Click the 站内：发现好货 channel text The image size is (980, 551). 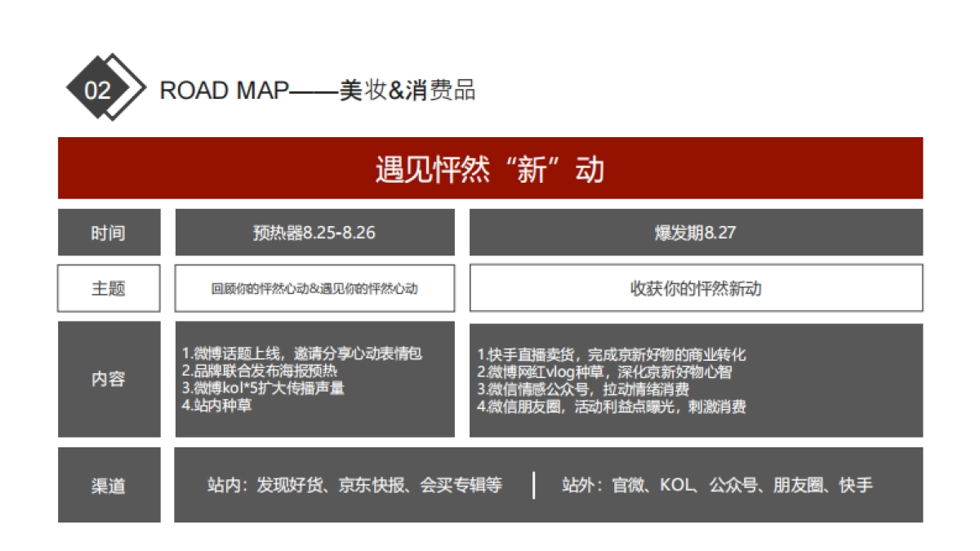pos(355,484)
